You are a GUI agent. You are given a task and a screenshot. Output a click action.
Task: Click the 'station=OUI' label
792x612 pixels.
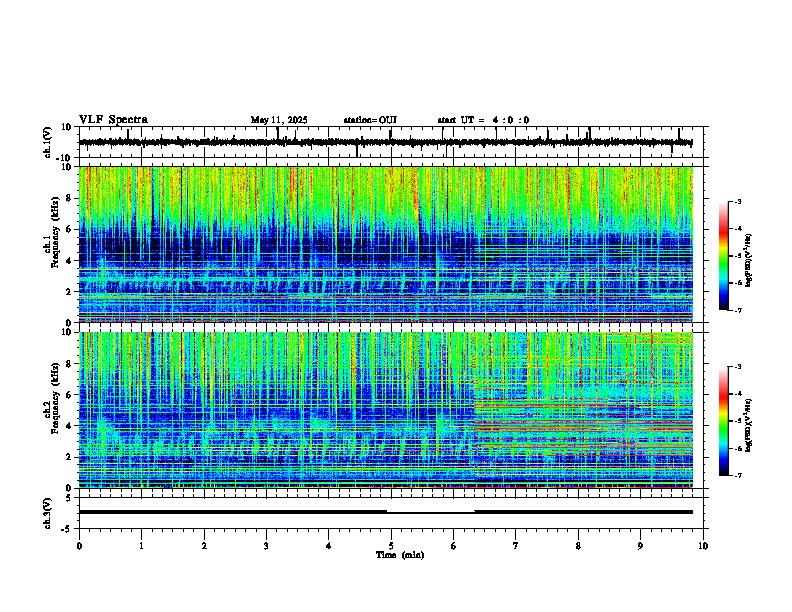tap(370, 120)
